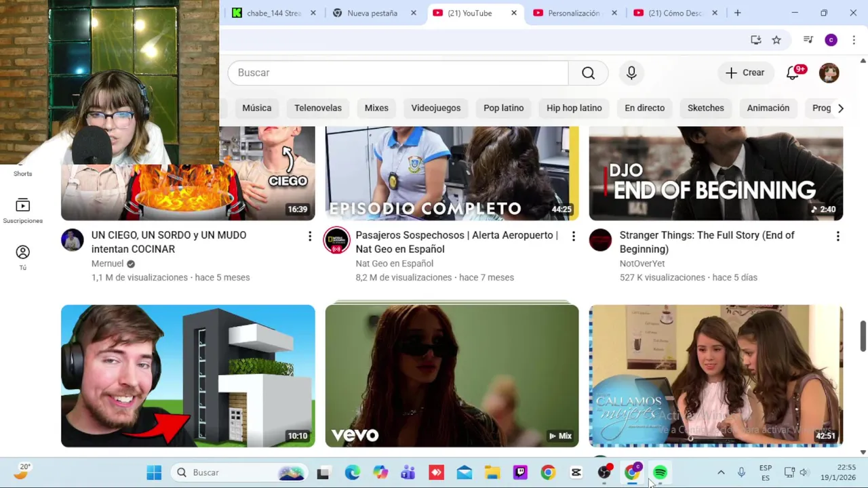The image size is (868, 488).
Task: Open a new browser tab
Action: 737,13
